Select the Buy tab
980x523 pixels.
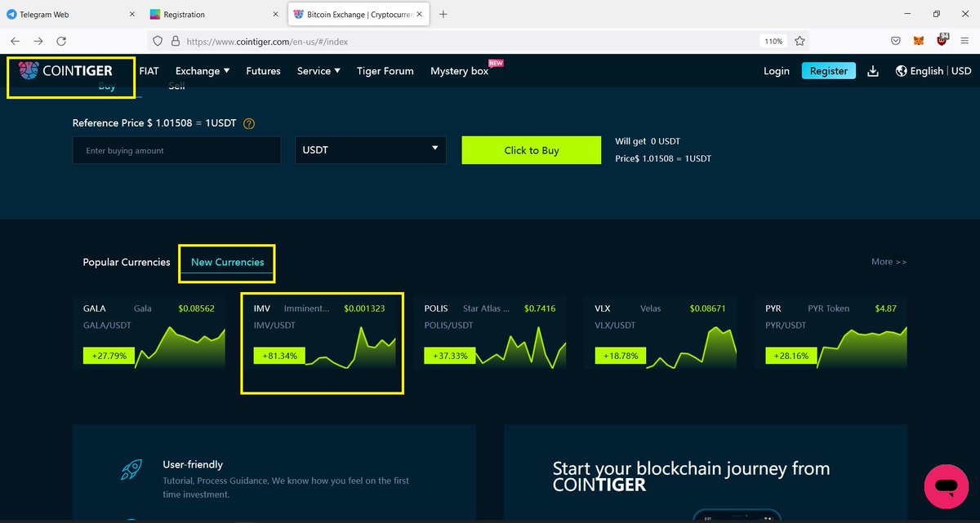(107, 86)
